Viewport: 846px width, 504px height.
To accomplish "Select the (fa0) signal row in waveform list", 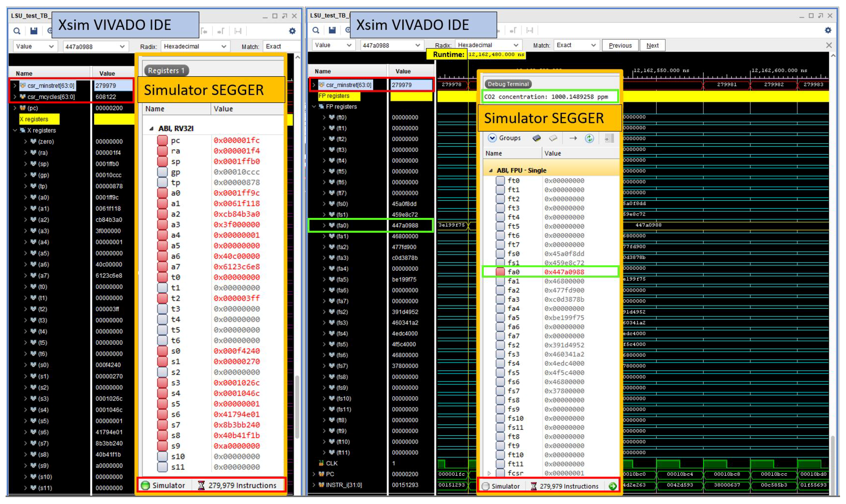I will point(342,226).
